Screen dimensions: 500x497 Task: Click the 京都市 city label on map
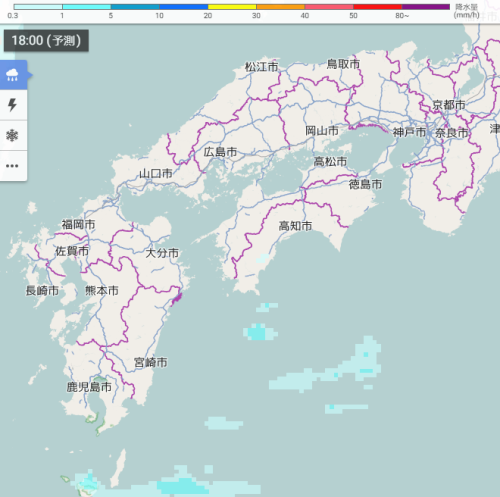449,105
